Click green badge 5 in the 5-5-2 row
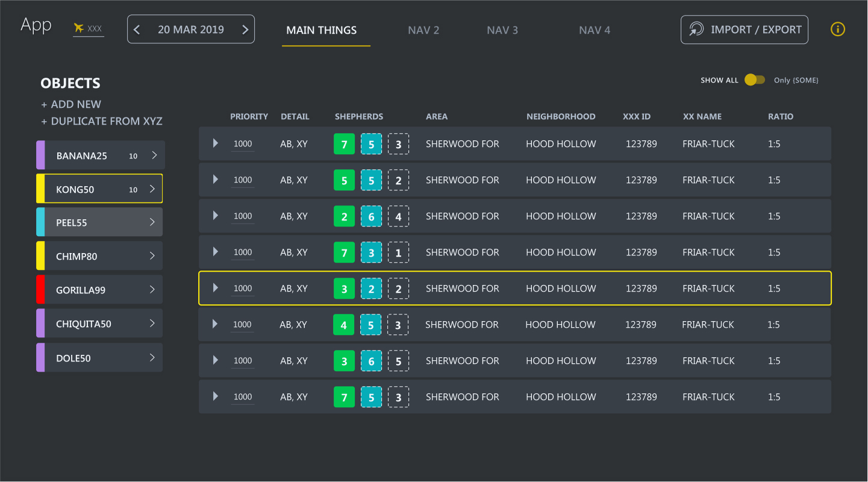The width and height of the screenshot is (868, 482). pyautogui.click(x=345, y=180)
